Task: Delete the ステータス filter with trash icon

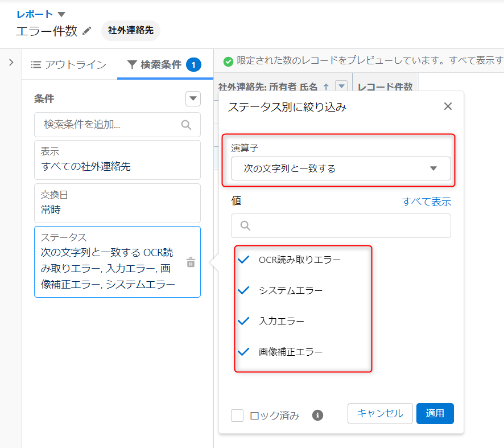Action: tap(191, 262)
